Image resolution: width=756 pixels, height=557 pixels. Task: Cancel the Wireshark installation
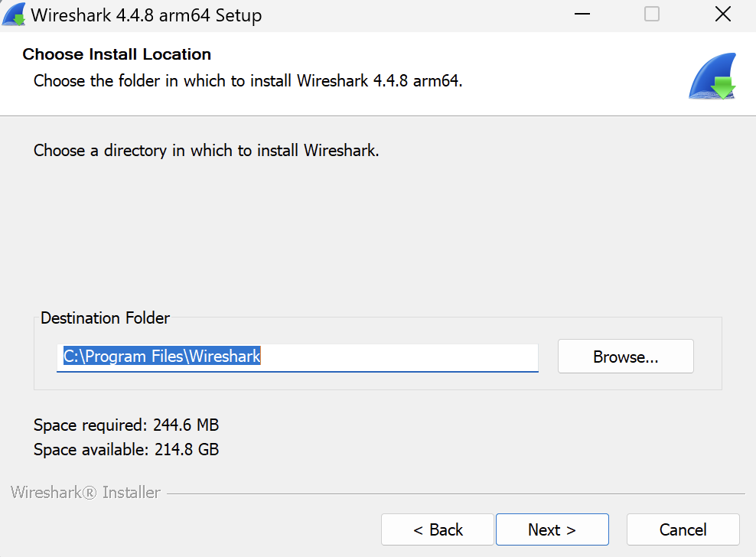(683, 529)
